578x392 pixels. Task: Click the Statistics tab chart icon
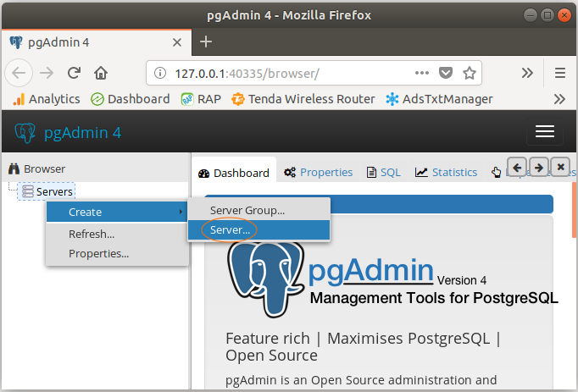click(x=421, y=172)
